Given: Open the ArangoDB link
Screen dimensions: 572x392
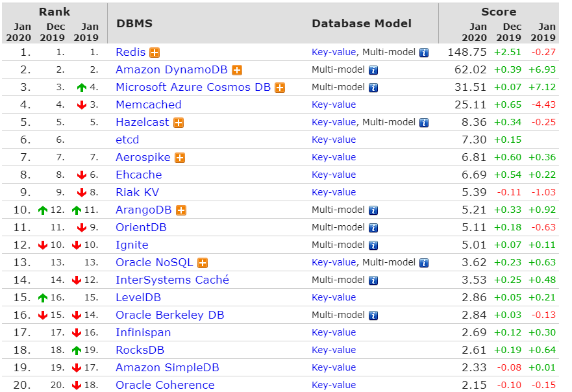Looking at the screenshot, I should [143, 210].
